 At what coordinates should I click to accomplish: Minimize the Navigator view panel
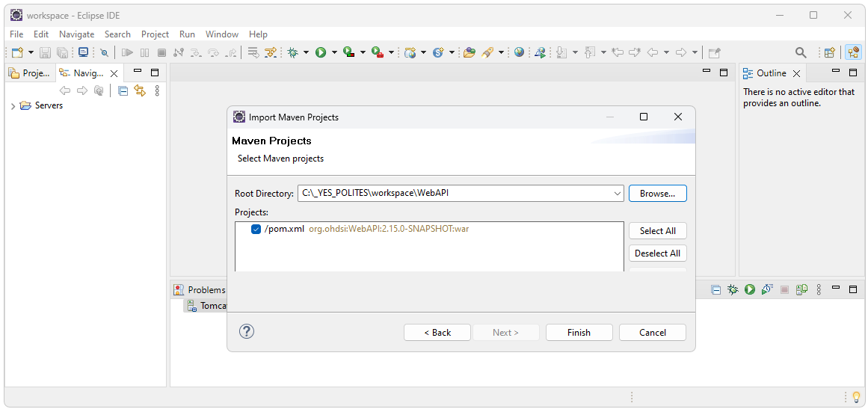pos(138,72)
